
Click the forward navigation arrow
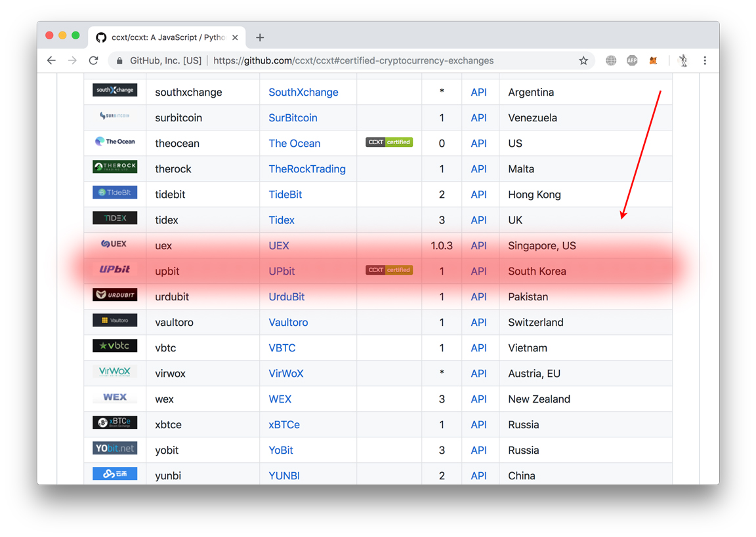72,60
